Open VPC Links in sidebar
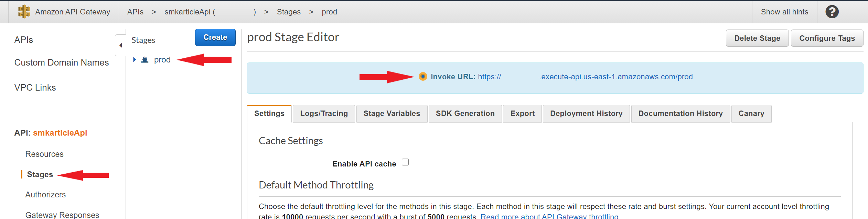Image resolution: width=868 pixels, height=219 pixels. 35,88
